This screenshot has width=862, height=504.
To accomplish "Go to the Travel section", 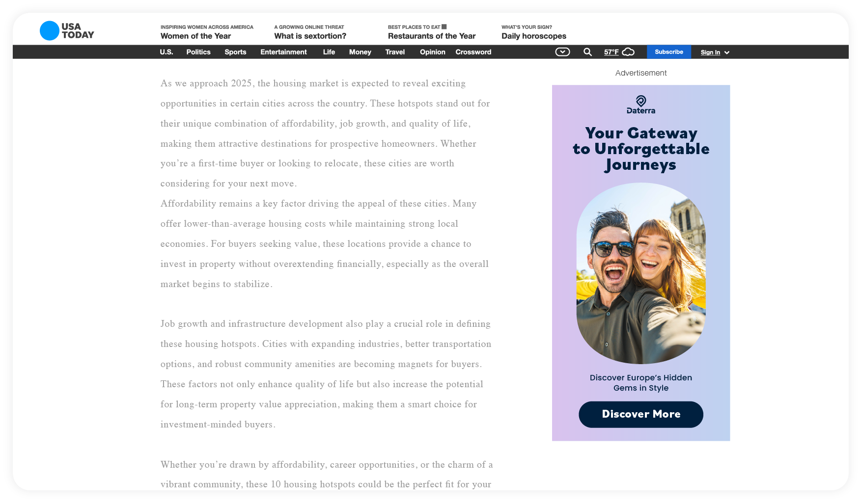I will coord(395,52).
